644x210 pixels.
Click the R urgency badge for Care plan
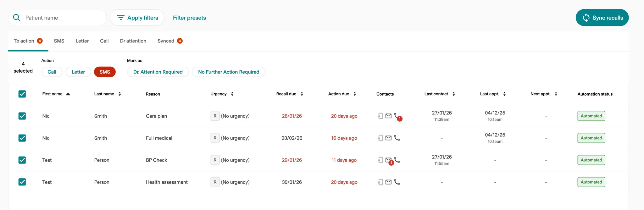point(215,116)
